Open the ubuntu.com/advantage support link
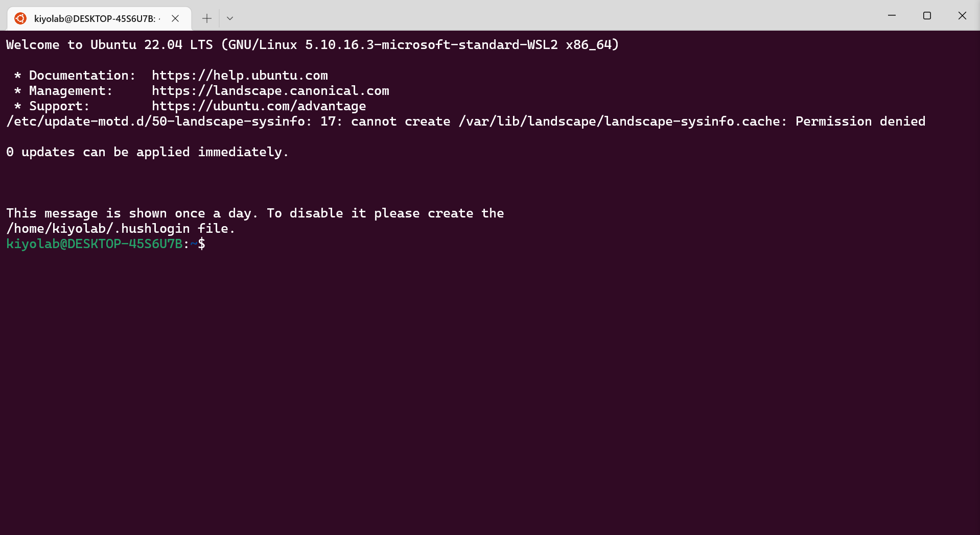The image size is (980, 535). tap(259, 106)
